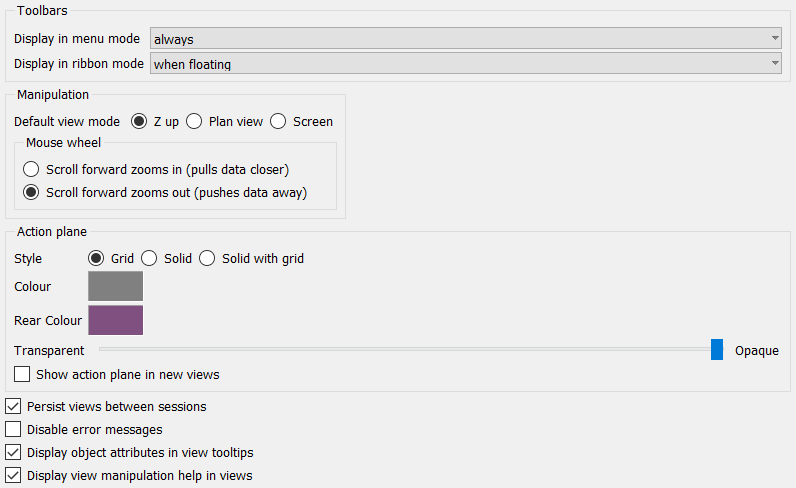
Task: Select Screen as default view mode
Action: click(278, 121)
